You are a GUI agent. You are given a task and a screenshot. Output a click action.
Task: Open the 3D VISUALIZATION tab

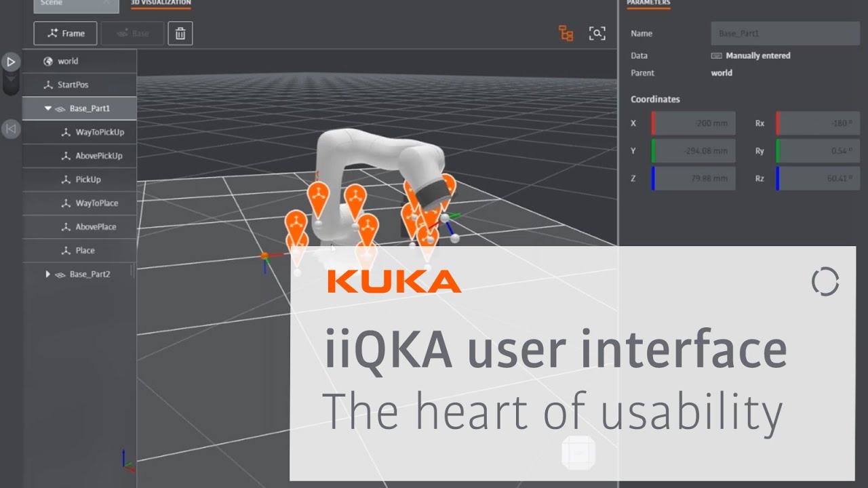tap(161, 3)
